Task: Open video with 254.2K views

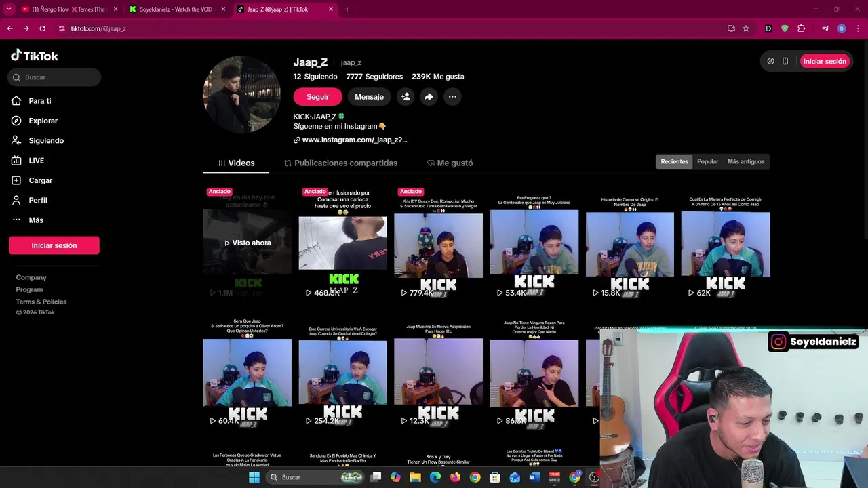Action: [x=342, y=371]
